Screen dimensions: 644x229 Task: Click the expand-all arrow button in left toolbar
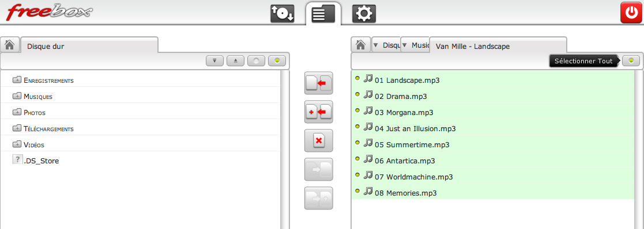pyautogui.click(x=214, y=61)
